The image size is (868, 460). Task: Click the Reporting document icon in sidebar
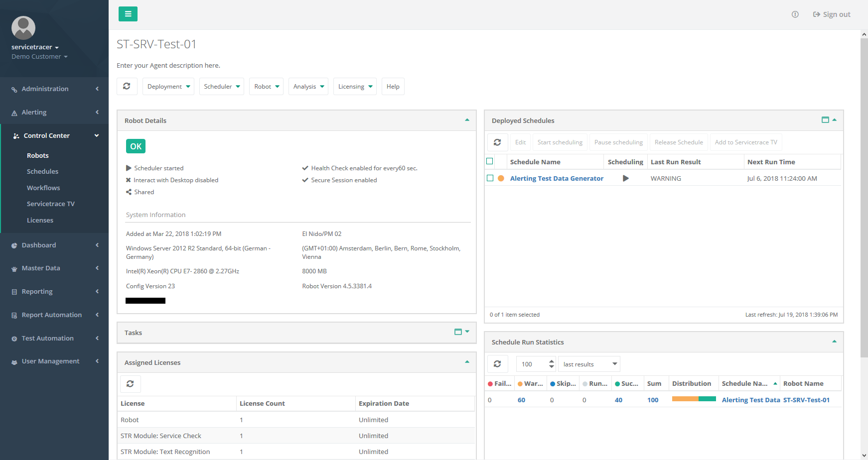point(14,292)
